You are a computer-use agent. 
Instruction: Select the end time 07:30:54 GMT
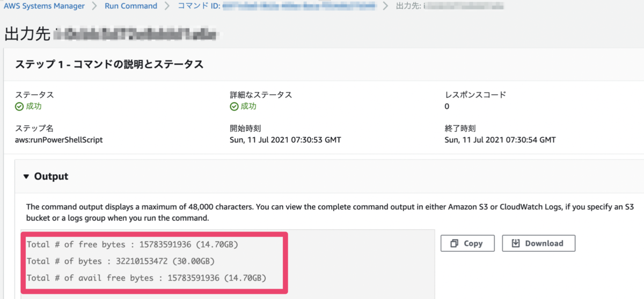click(500, 140)
